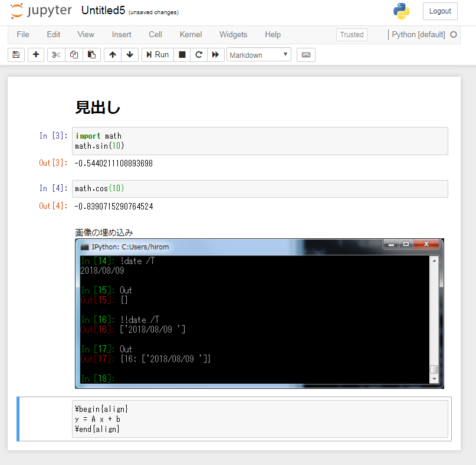Click the output value -0.5440211108893698

click(114, 163)
